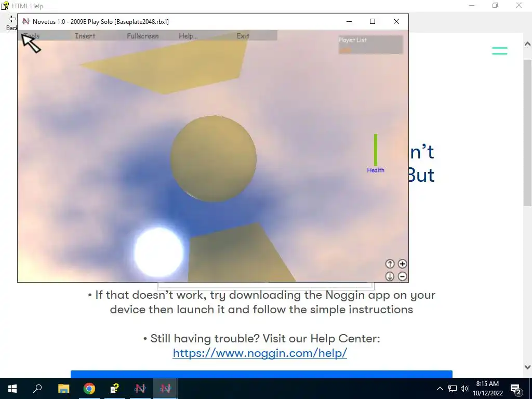532x399 pixels.
Task: Open the noggin.com/help link
Action: [260, 353]
